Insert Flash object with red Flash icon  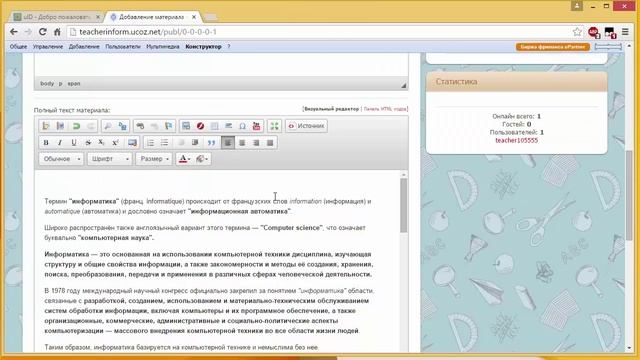[x=200, y=126]
